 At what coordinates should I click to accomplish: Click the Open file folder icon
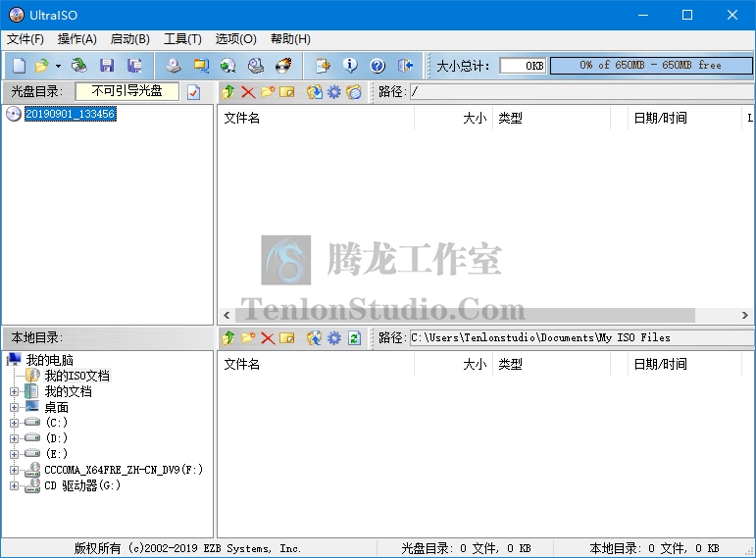tap(42, 65)
